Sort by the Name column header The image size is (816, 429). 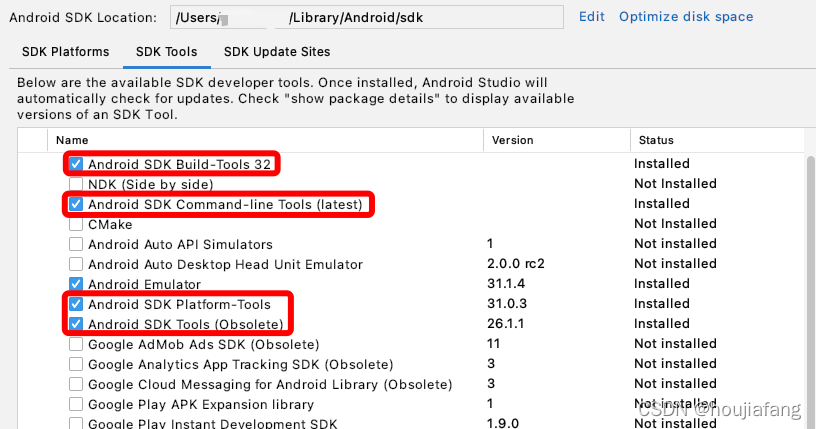coord(72,140)
